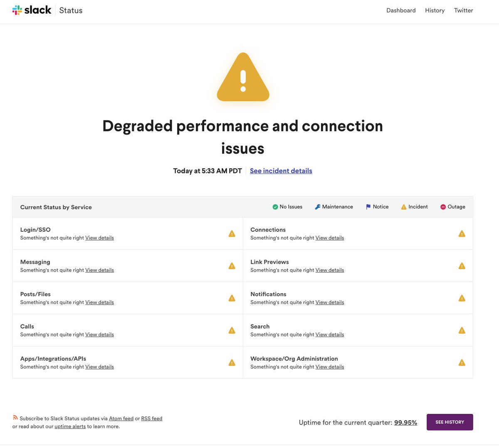Viewport: 499px width, 448px height.
Task: Click Posts/Files incident warning icon
Action: (x=232, y=298)
